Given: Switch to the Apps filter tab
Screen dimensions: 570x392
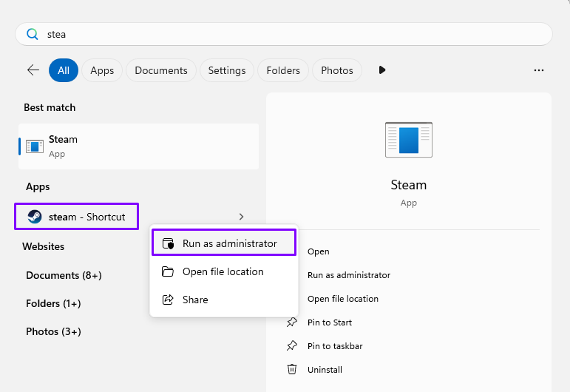Looking at the screenshot, I should click(x=102, y=70).
